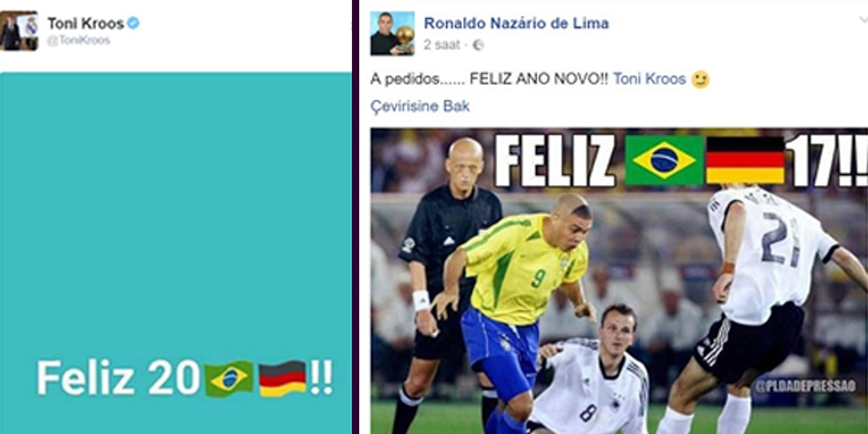This screenshot has height=434, width=868.
Task: Click the Germany flag emoji in the tweet
Action: (x=282, y=378)
